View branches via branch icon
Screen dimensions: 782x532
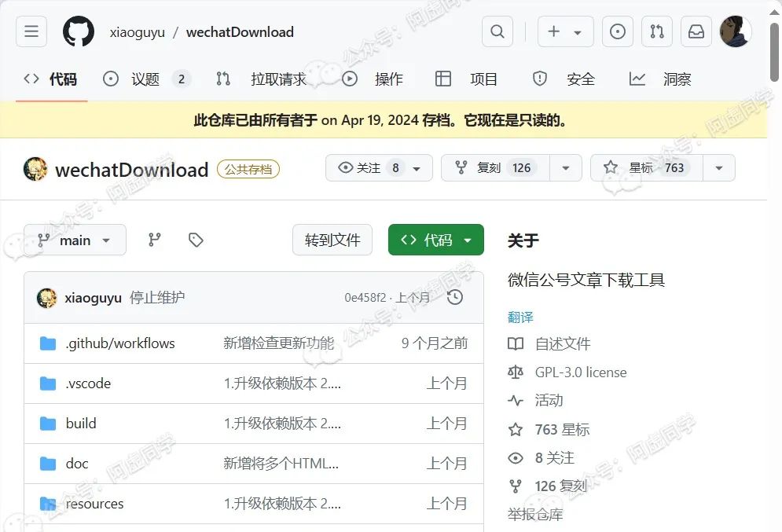[155, 240]
